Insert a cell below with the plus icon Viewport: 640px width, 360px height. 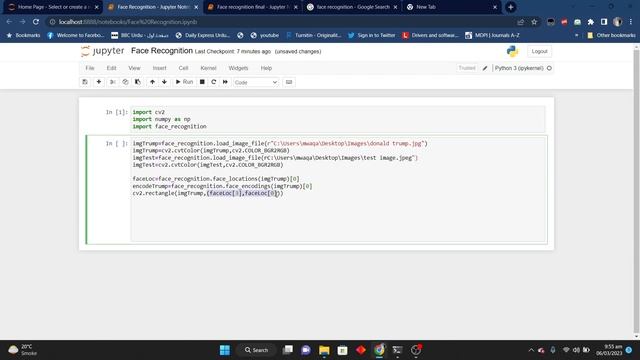tap(99, 82)
